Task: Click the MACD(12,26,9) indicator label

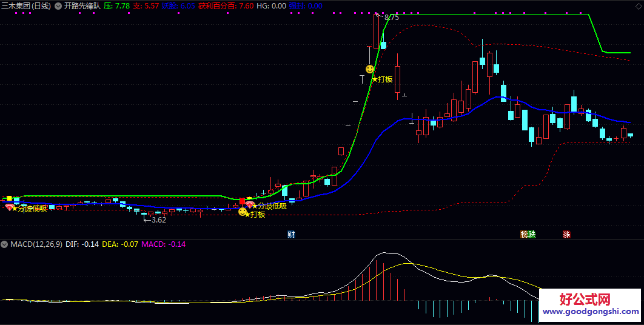Action: click(x=36, y=244)
